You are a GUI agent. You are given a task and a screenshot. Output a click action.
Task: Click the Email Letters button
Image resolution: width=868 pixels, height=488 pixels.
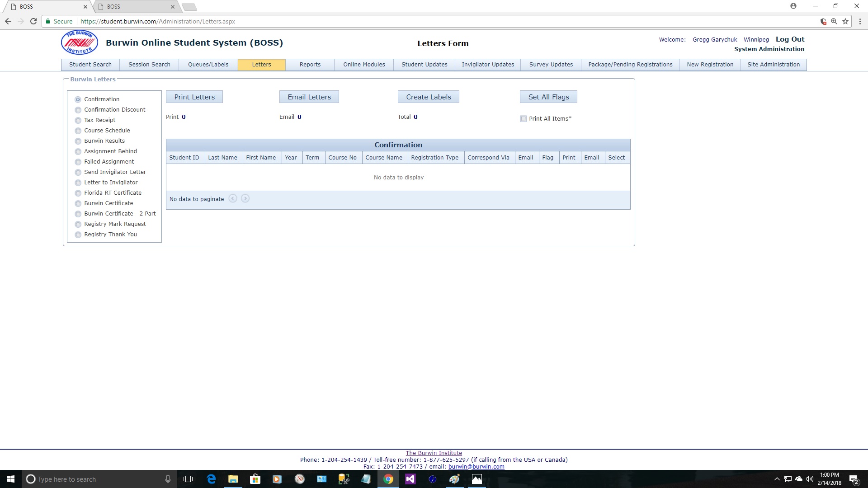click(309, 97)
